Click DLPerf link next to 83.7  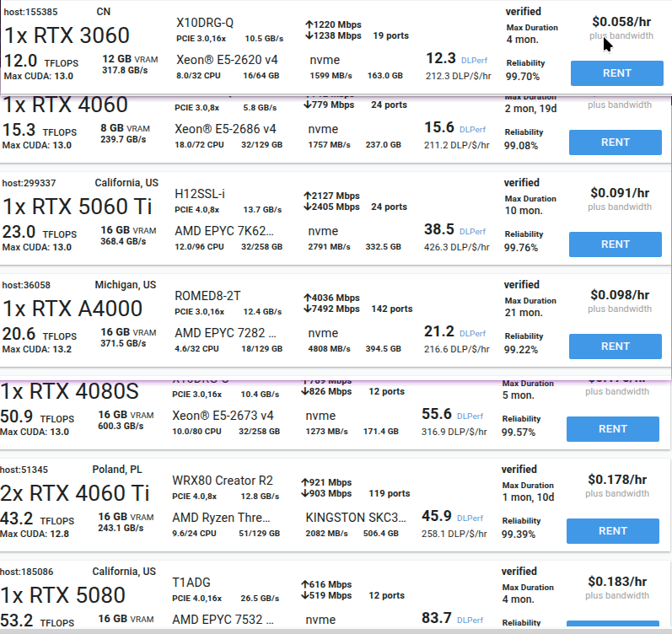[x=470, y=621]
